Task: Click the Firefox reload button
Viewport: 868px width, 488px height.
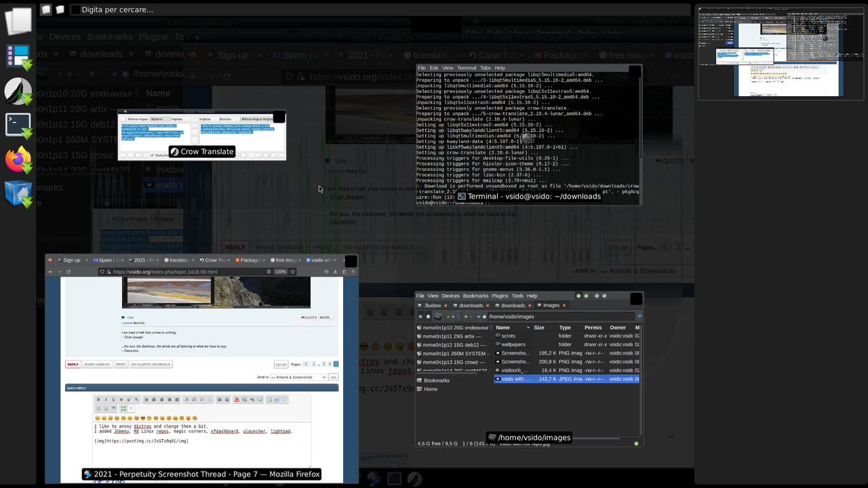Action: (x=68, y=272)
